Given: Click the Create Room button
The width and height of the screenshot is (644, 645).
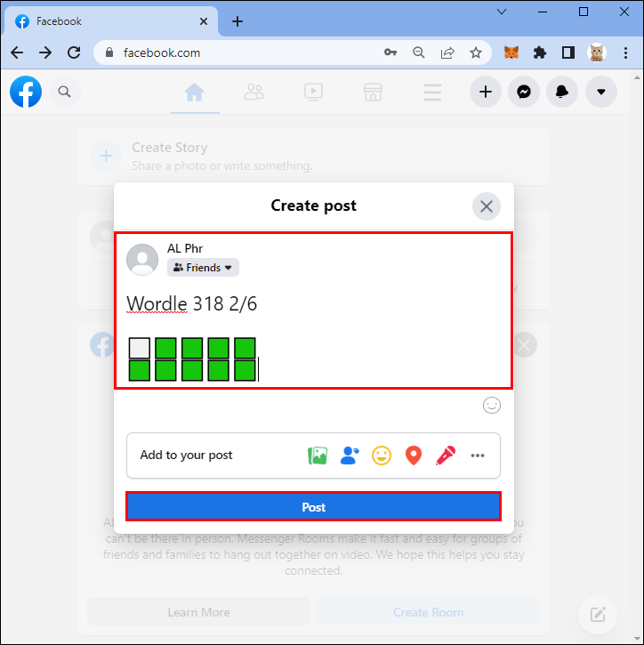Looking at the screenshot, I should [x=428, y=612].
